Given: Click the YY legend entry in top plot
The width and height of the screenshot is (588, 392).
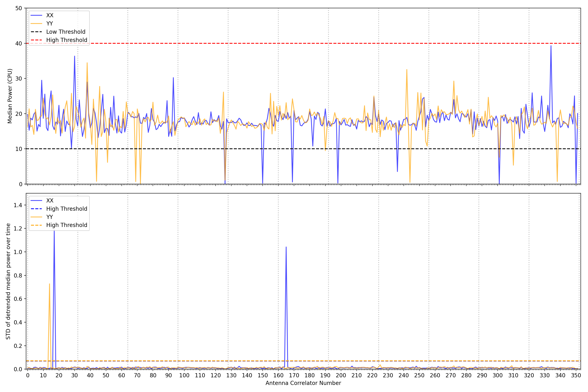Looking at the screenshot, I should coord(50,24).
